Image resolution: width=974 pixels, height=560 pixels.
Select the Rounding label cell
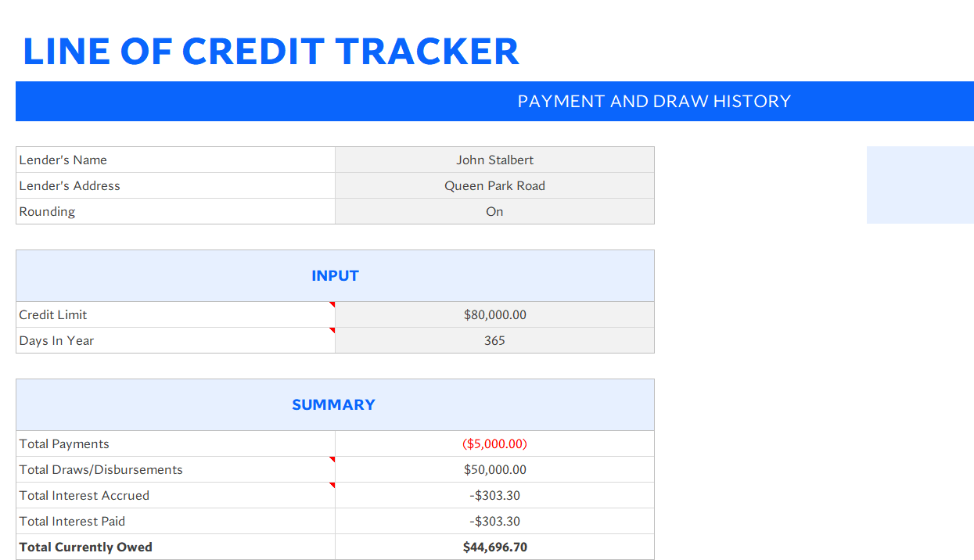click(x=176, y=211)
